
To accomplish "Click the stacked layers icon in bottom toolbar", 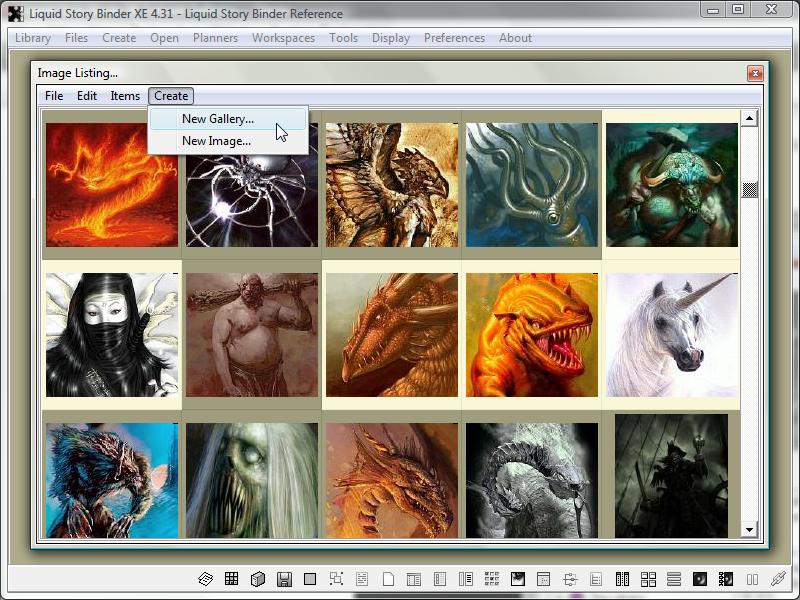I will [206, 579].
